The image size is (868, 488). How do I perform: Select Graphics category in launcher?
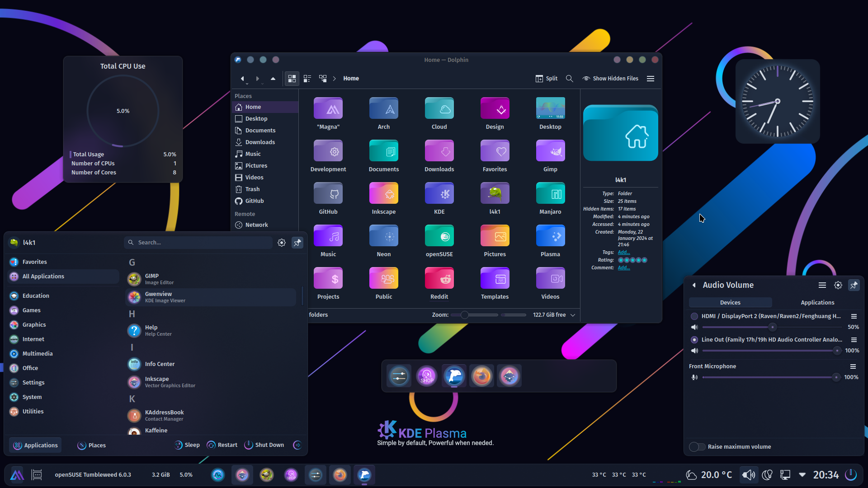(x=63, y=325)
